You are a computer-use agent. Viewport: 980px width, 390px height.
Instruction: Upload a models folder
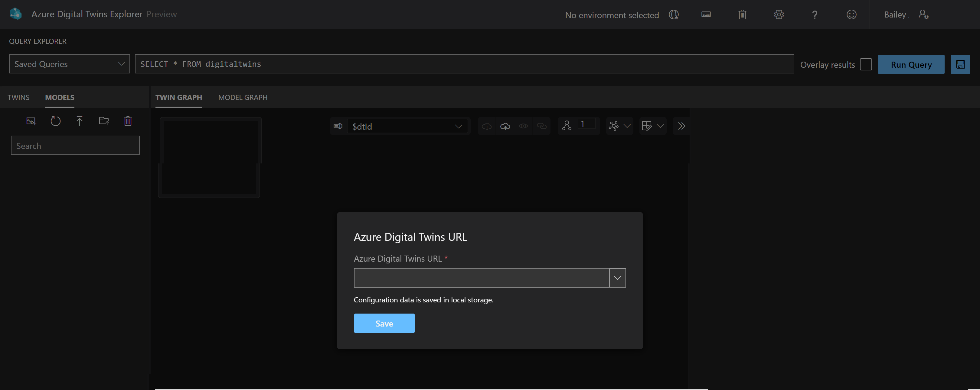coord(104,121)
